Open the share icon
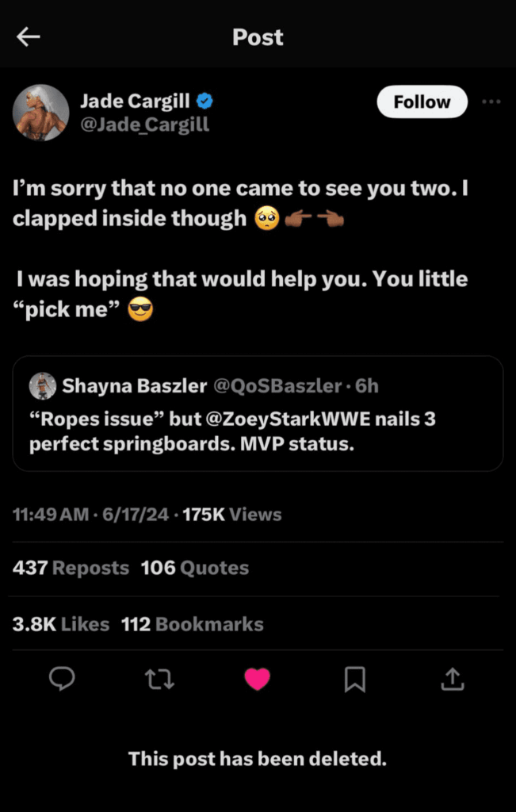516x812 pixels. (453, 679)
